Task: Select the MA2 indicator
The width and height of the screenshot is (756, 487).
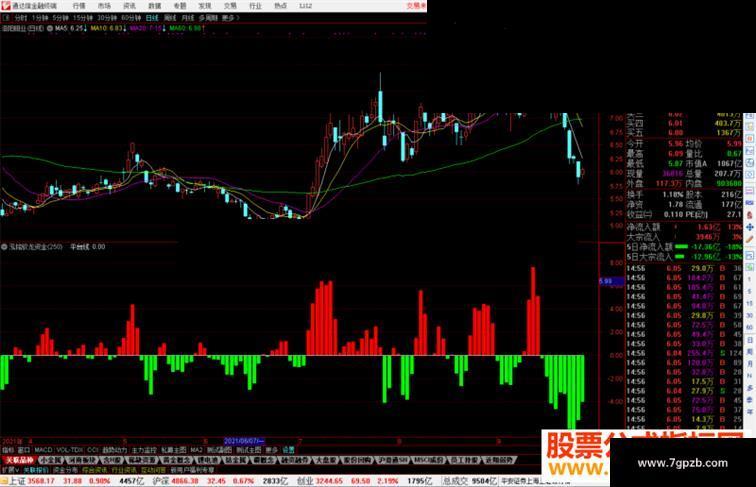Action: click(196, 450)
